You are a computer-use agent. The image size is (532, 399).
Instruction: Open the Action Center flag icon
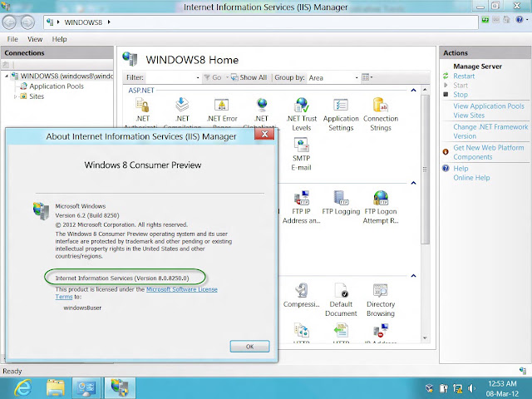(x=443, y=388)
